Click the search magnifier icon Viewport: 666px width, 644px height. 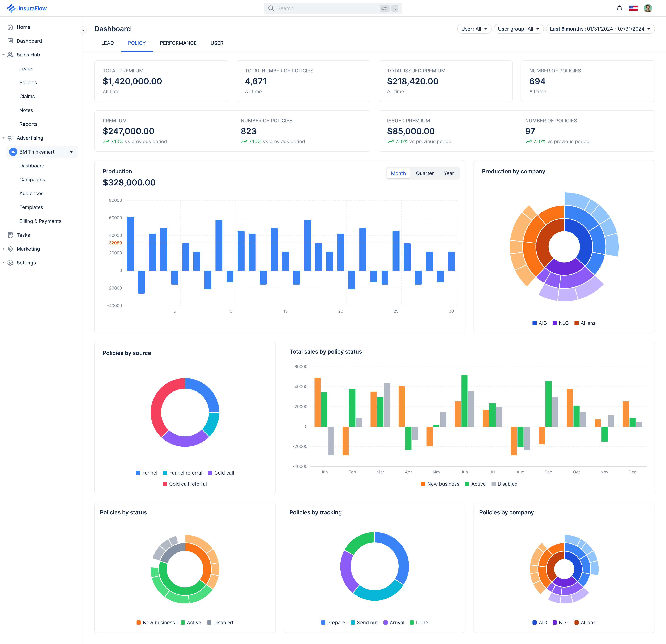pyautogui.click(x=271, y=8)
